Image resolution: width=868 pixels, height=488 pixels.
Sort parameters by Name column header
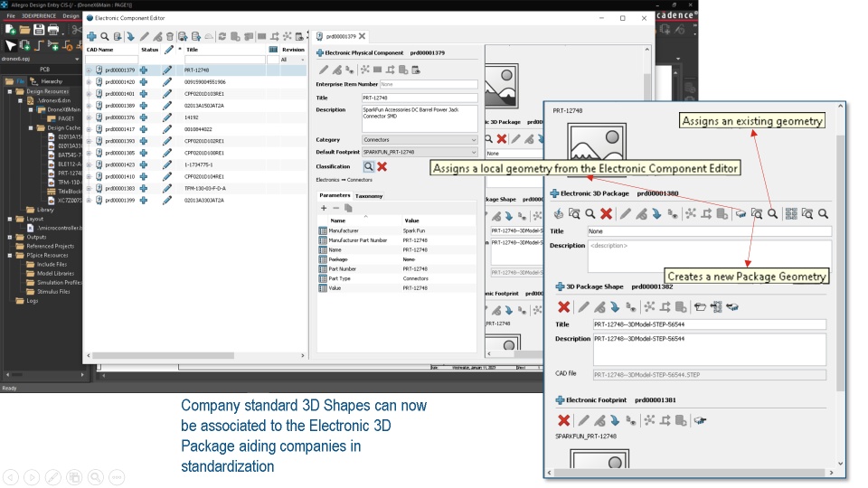pyautogui.click(x=337, y=221)
